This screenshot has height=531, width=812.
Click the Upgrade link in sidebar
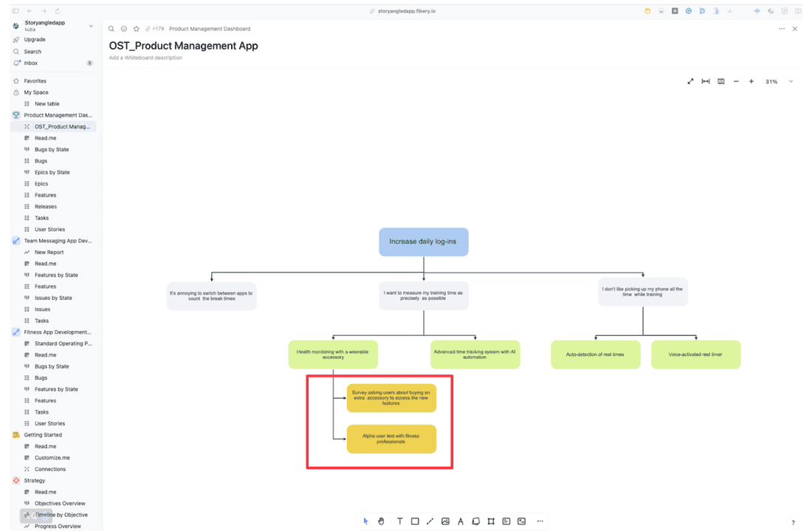pyautogui.click(x=35, y=40)
